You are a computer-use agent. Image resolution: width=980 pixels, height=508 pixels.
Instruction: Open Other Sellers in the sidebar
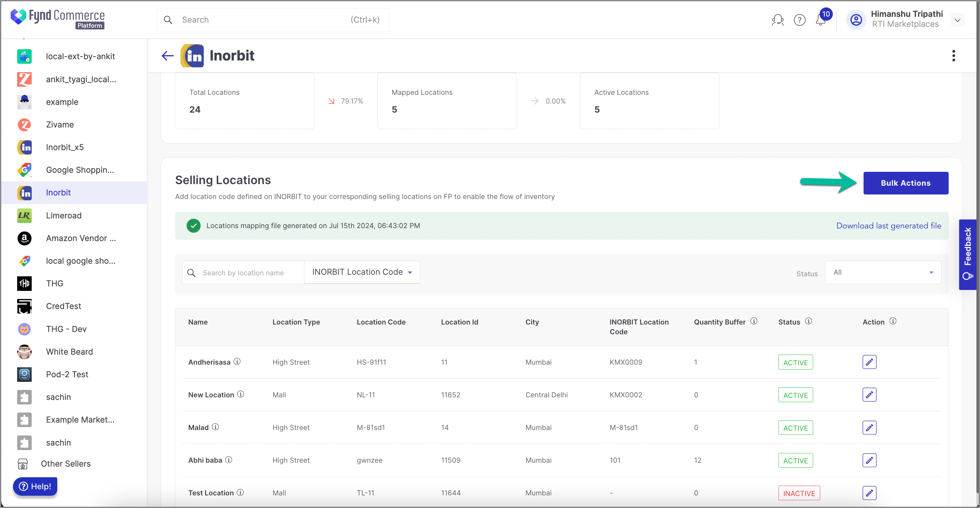pos(74,463)
